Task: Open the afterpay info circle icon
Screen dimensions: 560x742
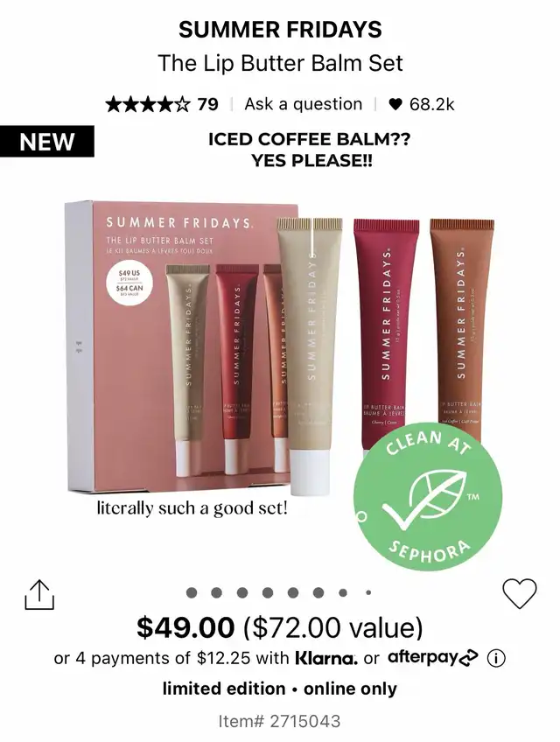Action: [496, 658]
